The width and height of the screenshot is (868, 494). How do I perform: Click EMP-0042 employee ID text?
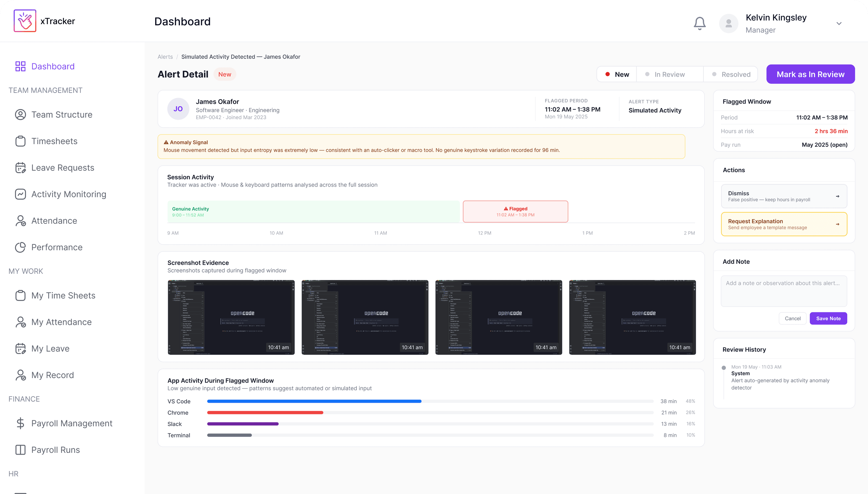(x=208, y=117)
